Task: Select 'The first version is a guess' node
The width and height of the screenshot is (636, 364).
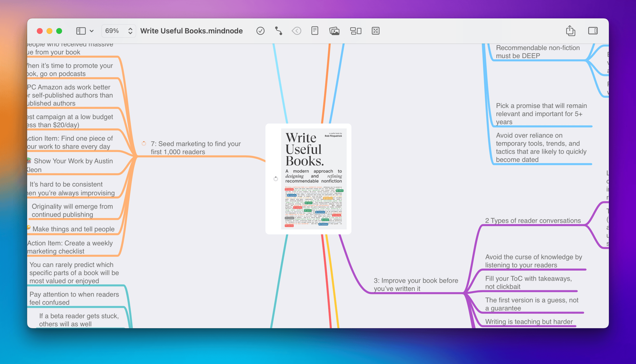Action: [532, 304]
